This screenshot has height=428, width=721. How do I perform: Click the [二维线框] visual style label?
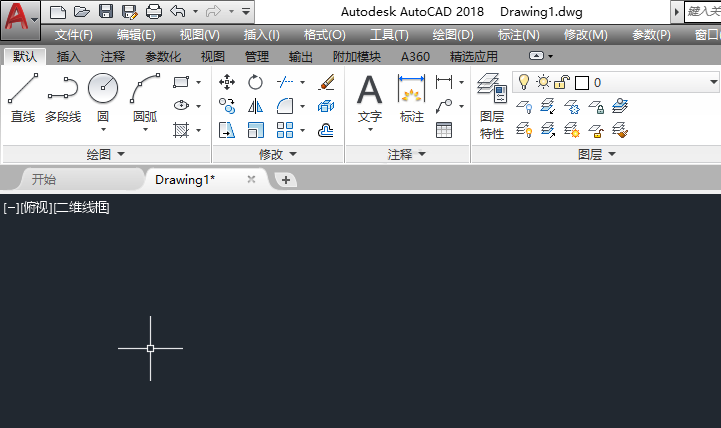(81, 208)
